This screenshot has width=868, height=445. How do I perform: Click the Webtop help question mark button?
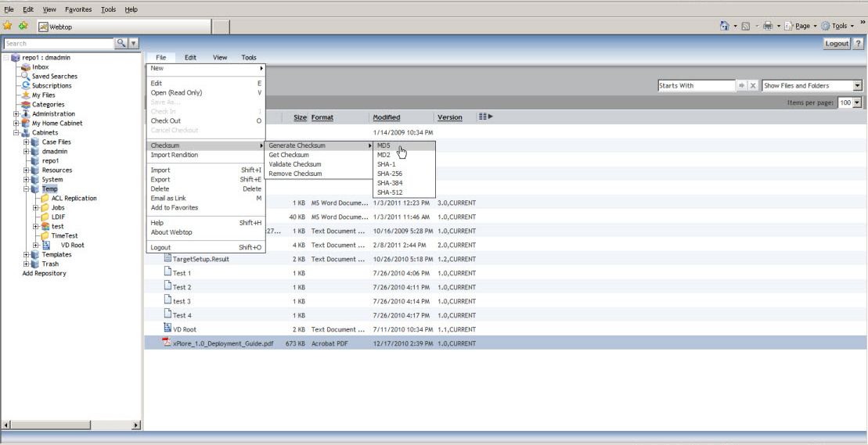858,43
